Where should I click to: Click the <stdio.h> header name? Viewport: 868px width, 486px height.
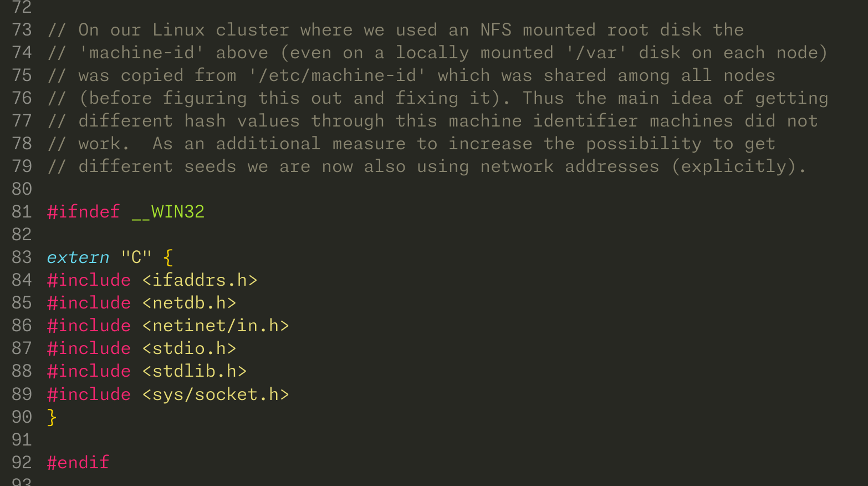189,348
